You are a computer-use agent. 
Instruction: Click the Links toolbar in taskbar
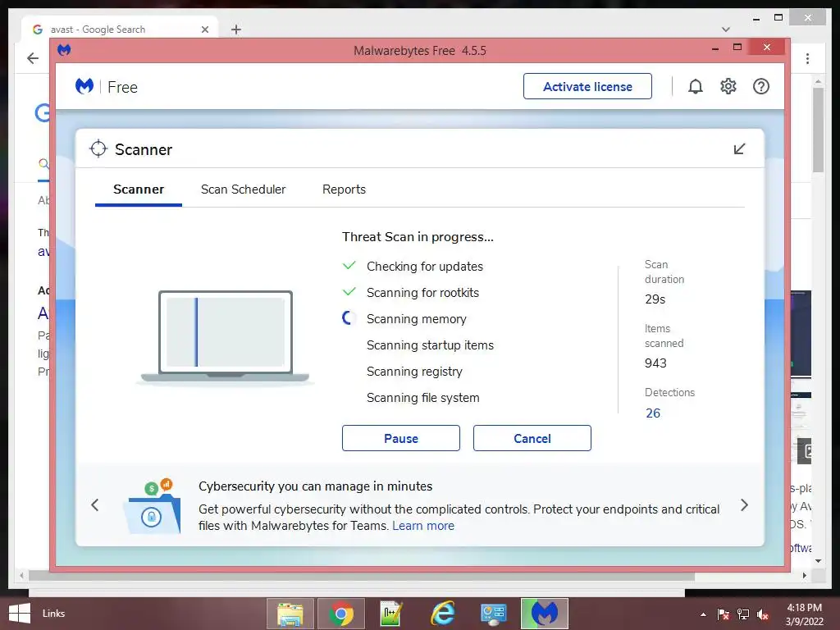53,614
